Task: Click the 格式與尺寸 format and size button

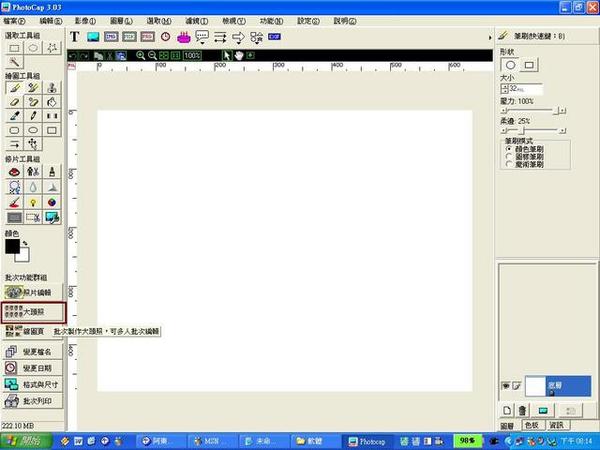Action: [x=33, y=385]
